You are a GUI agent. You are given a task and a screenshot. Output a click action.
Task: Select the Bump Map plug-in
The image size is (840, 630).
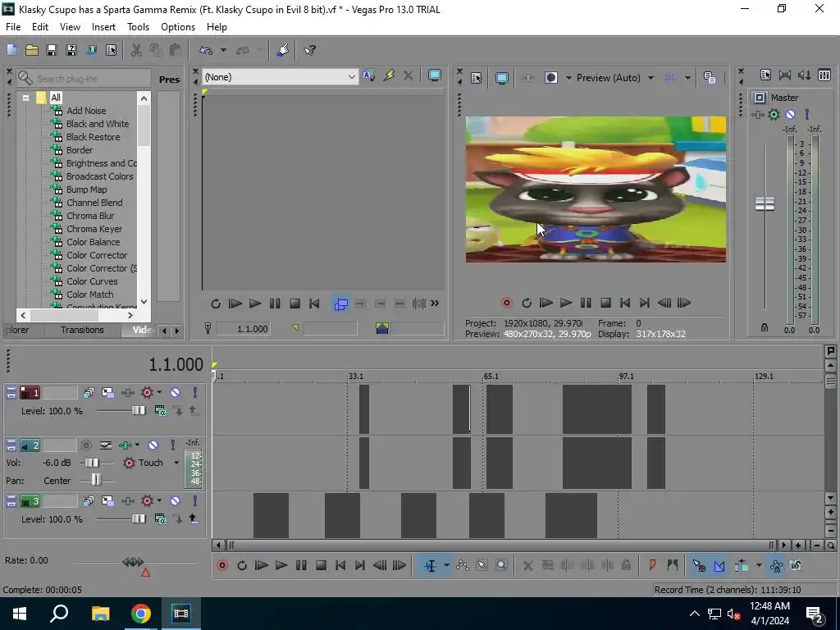coord(87,189)
